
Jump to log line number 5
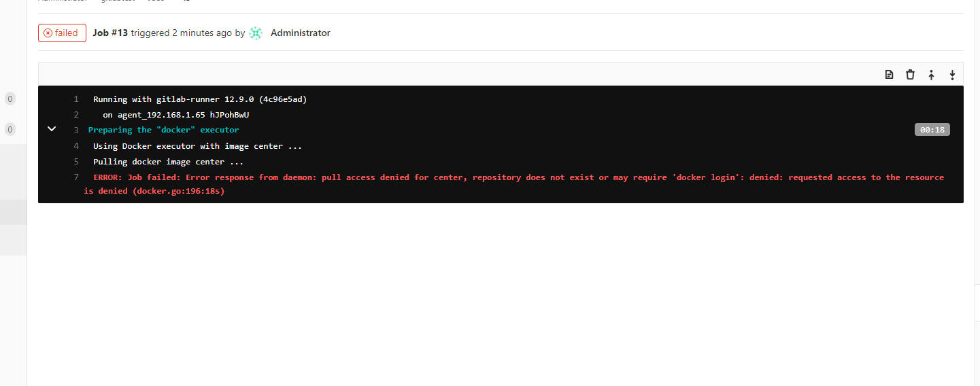[x=76, y=162]
